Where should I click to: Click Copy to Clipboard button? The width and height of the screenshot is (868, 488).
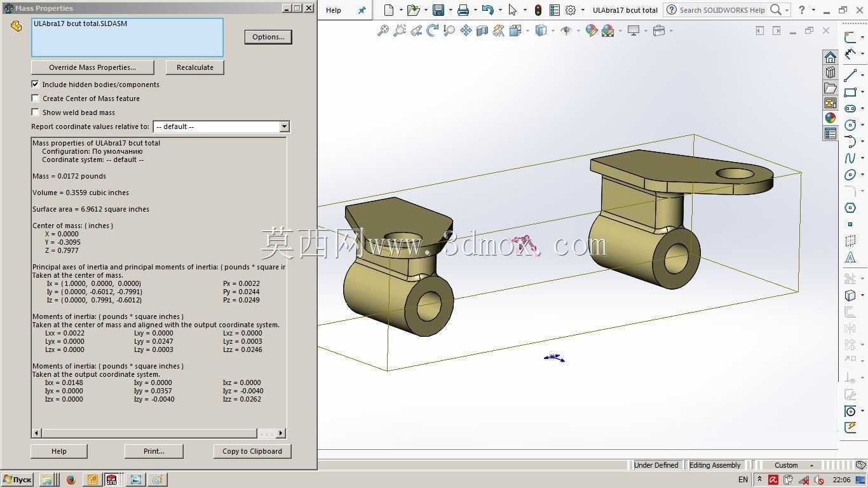pos(252,451)
